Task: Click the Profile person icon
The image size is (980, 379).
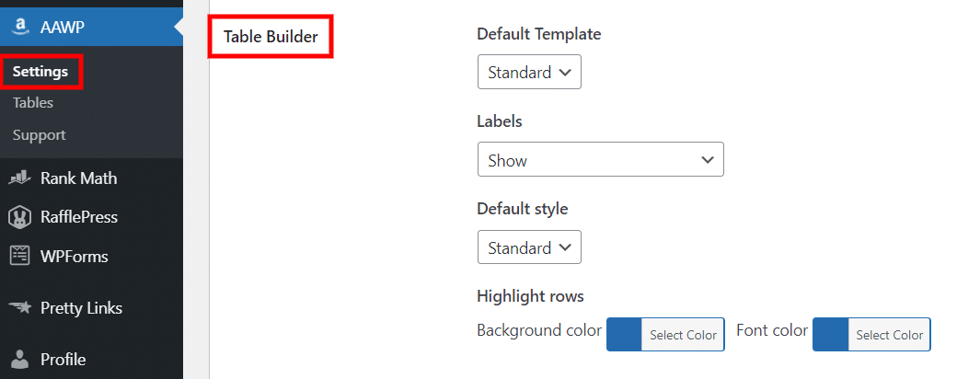Action: pyautogui.click(x=20, y=359)
